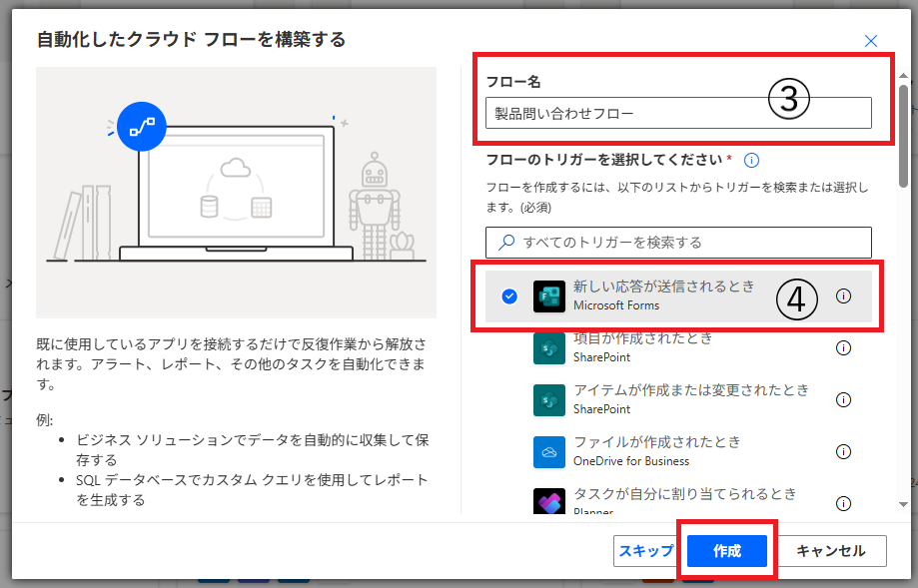Click the フロー名 text field
Viewport: 918px width, 588px height.
(x=678, y=113)
